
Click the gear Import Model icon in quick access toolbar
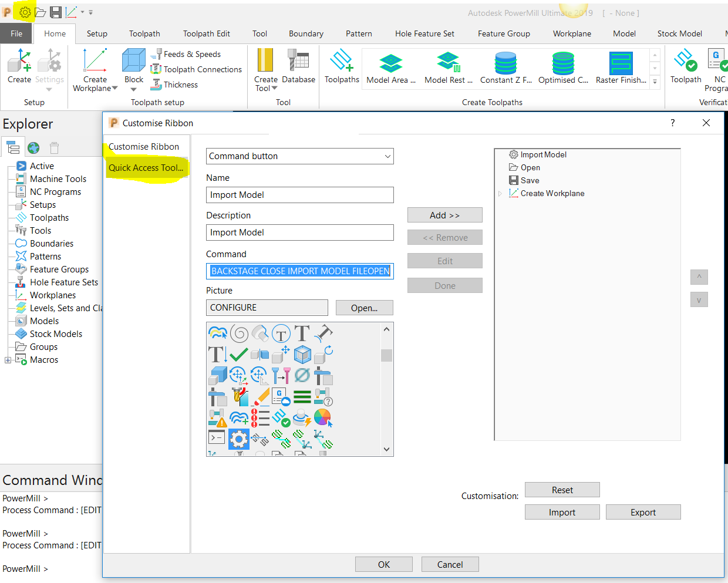25,12
